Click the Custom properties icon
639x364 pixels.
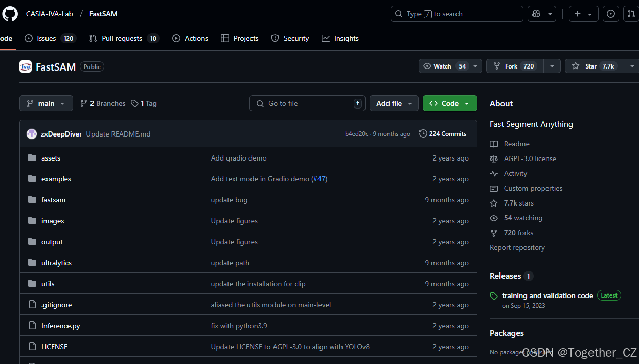[494, 188]
